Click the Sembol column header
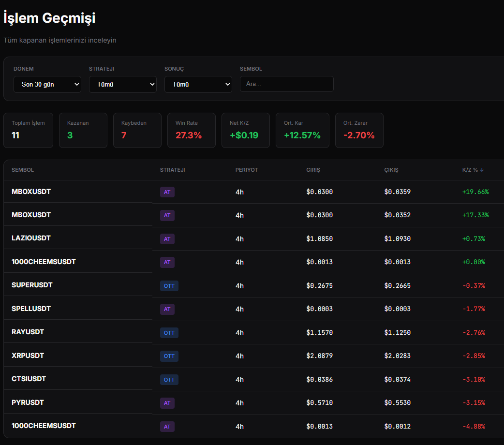The height and width of the screenshot is (445, 504). [23, 170]
